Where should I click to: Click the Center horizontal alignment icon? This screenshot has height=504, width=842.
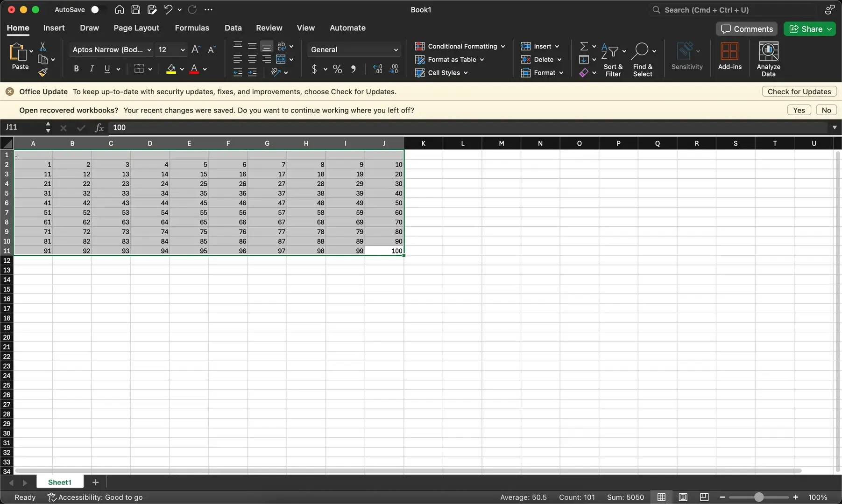252,59
